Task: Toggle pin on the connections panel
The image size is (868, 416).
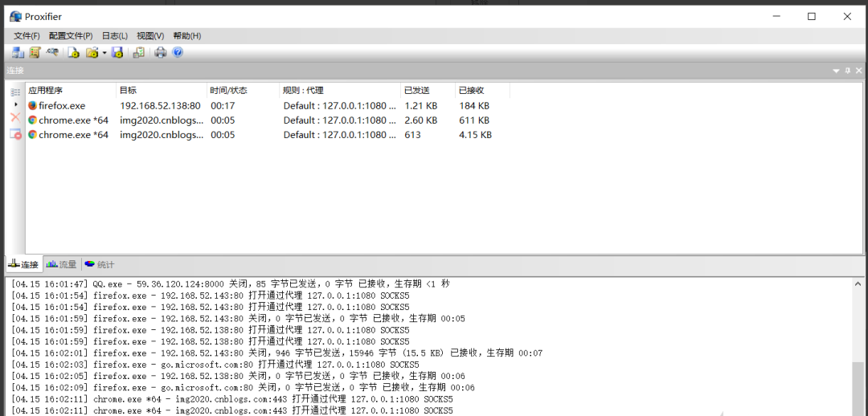Action: [x=847, y=71]
